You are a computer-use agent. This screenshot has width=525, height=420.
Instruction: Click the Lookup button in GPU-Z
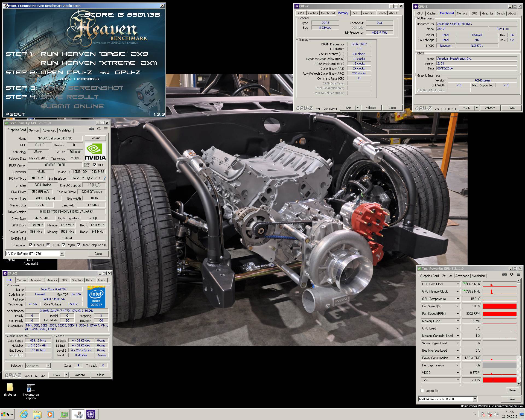click(x=95, y=138)
